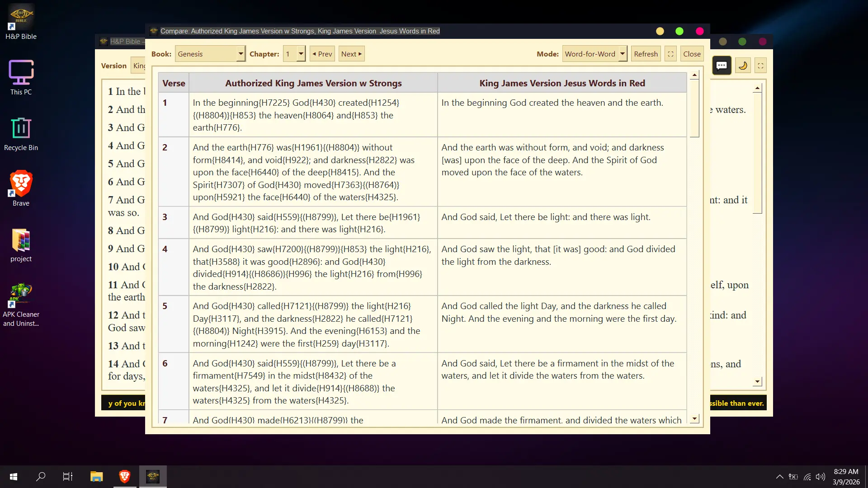Open the Windows Start menu
This screenshot has width=868, height=488.
pyautogui.click(x=14, y=477)
